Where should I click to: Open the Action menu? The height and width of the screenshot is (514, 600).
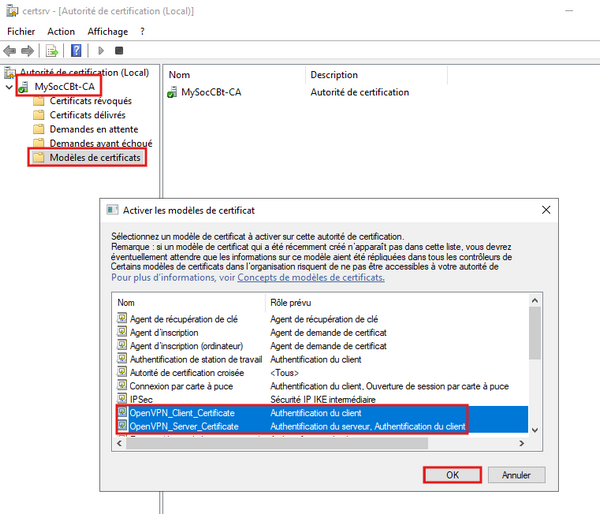click(x=61, y=31)
